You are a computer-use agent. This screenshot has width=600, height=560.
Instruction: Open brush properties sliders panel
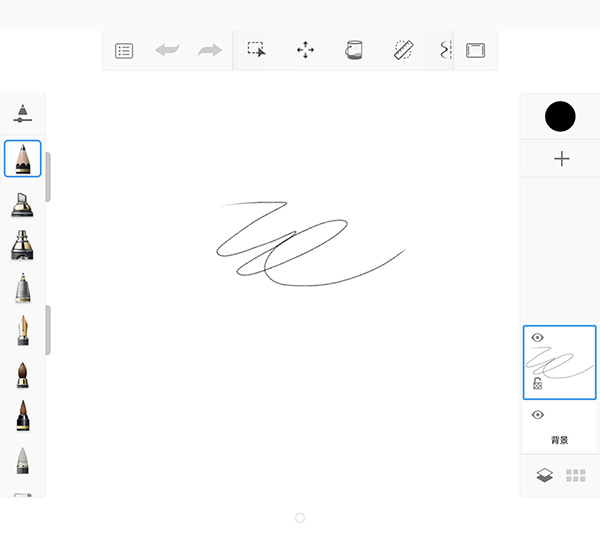(23, 114)
